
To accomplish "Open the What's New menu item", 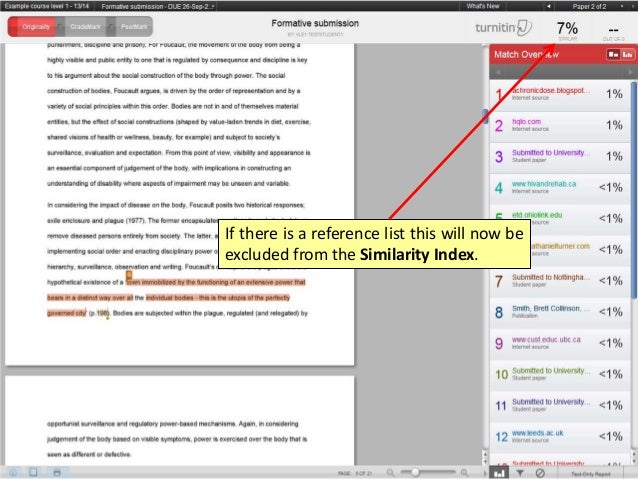I will click(483, 6).
